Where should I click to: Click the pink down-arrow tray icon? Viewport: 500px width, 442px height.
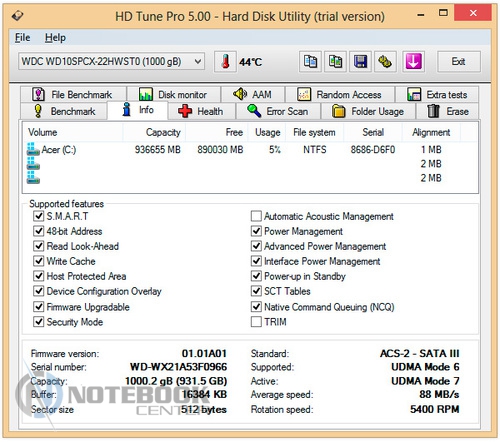point(413,62)
